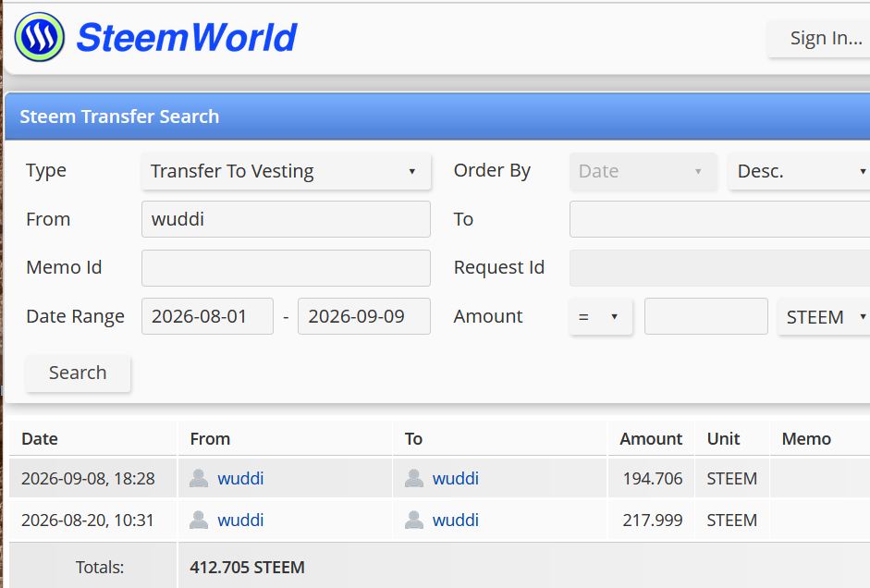
Task: Focus the empty To input field
Action: (x=719, y=219)
